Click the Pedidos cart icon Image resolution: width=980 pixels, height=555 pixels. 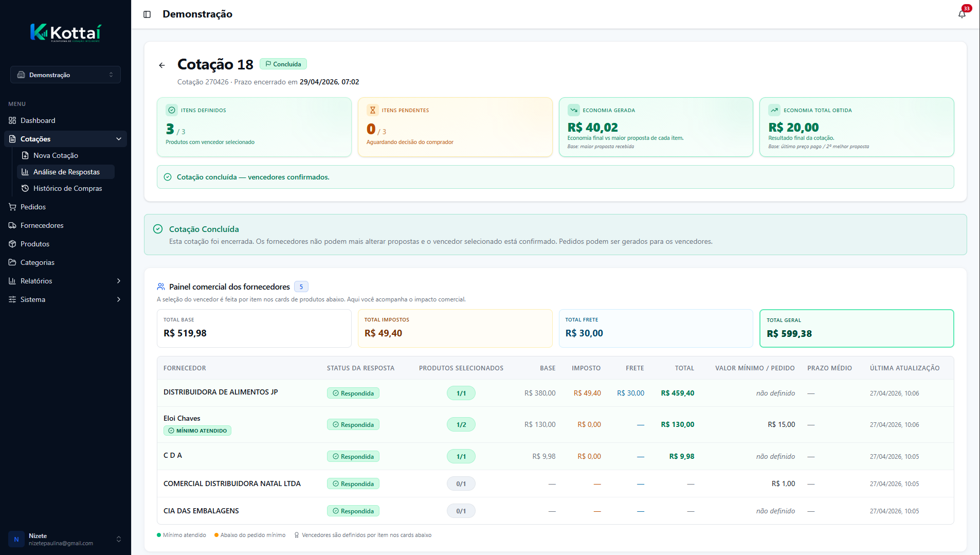12,207
